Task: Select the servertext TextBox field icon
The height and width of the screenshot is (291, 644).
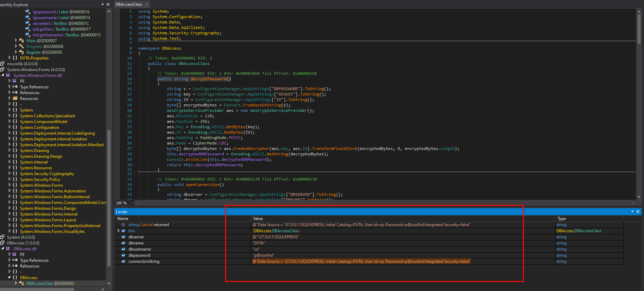Action: (28, 23)
